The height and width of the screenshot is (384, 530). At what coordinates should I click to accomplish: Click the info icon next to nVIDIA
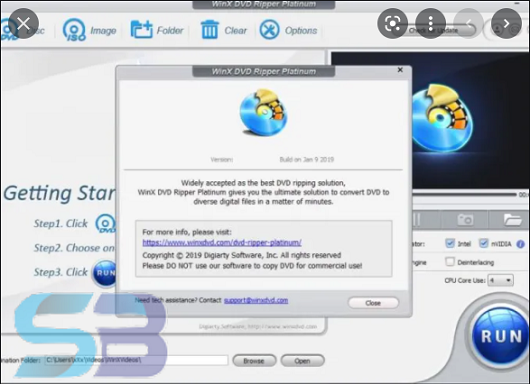[x=521, y=244]
